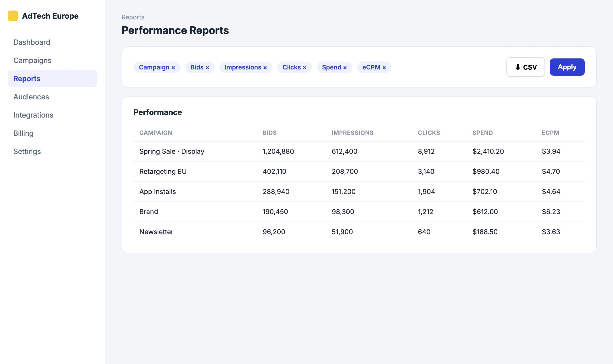
Task: Click the 612,400 impressions value
Action: click(345, 151)
